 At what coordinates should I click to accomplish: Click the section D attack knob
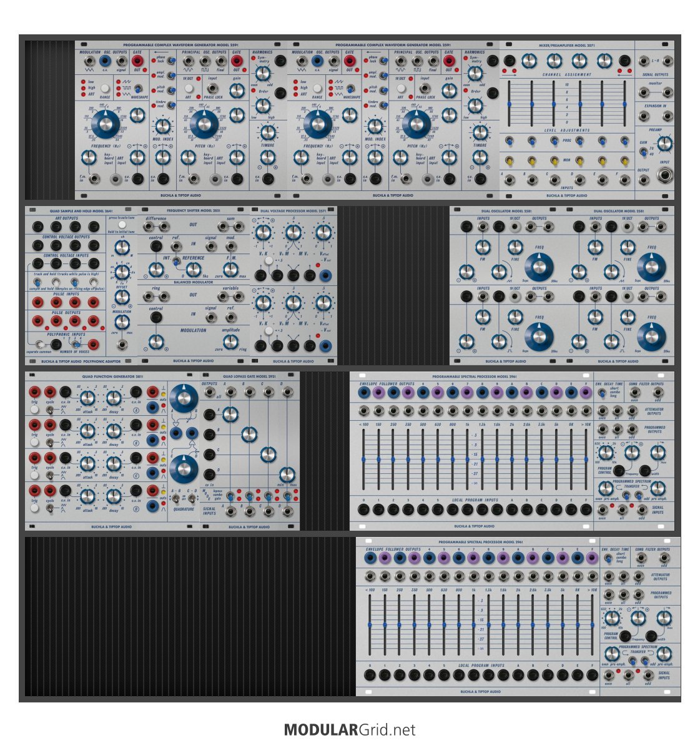[87, 496]
